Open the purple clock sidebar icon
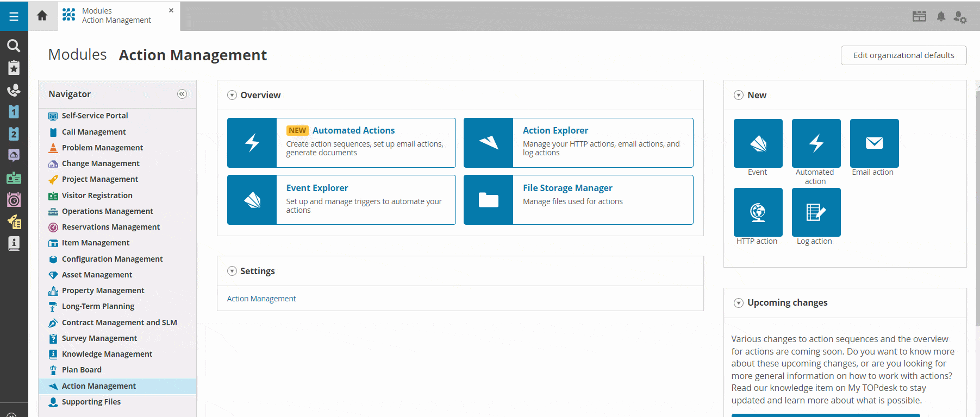This screenshot has width=980, height=417. pyautogui.click(x=14, y=200)
